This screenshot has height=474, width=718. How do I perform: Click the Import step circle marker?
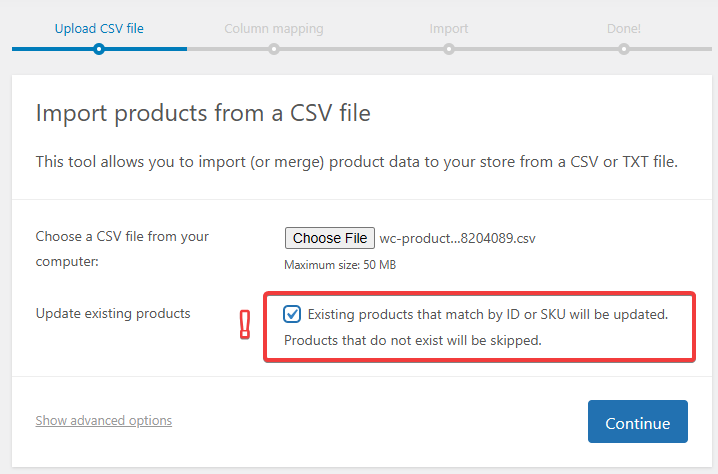(449, 48)
